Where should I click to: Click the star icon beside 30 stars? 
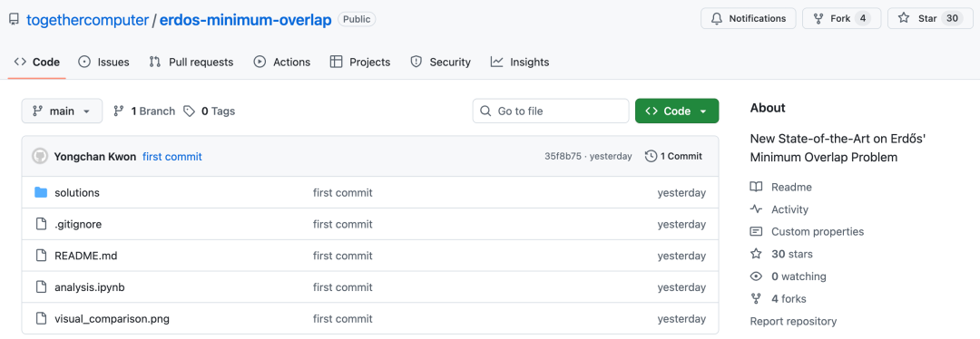[x=756, y=254]
